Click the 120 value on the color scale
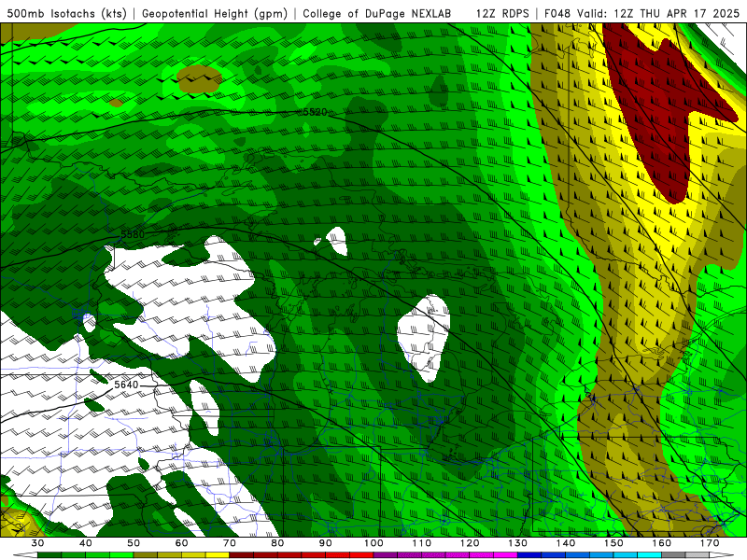 tap(470, 543)
